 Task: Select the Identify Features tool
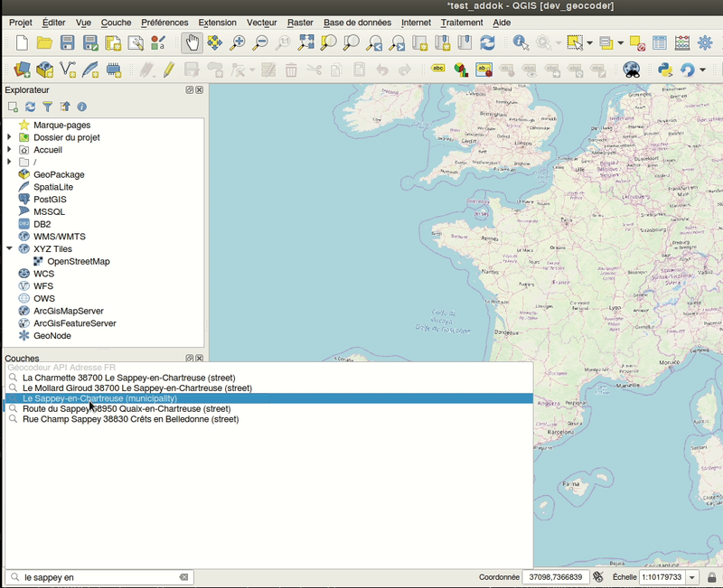pyautogui.click(x=521, y=42)
